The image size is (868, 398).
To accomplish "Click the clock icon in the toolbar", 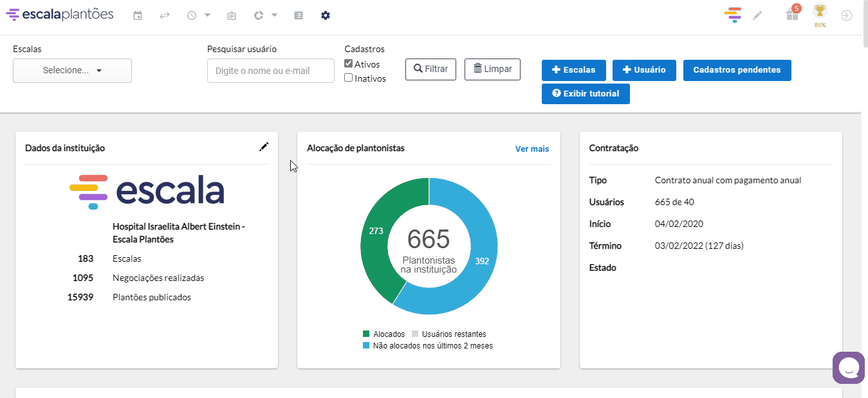I will click(x=192, y=15).
